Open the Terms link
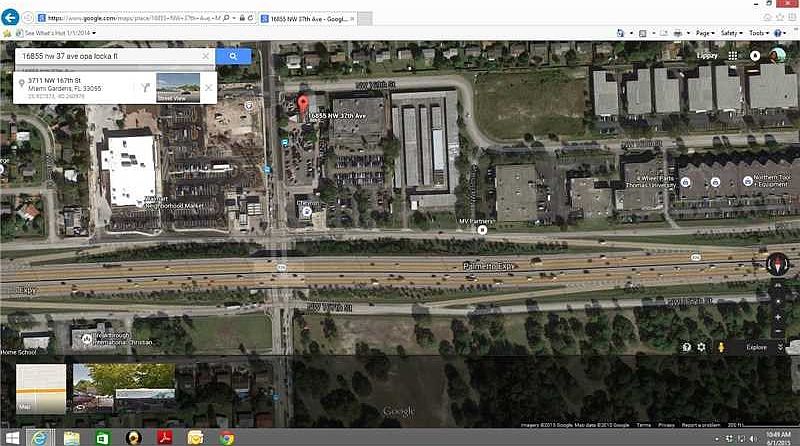 [x=644, y=425]
